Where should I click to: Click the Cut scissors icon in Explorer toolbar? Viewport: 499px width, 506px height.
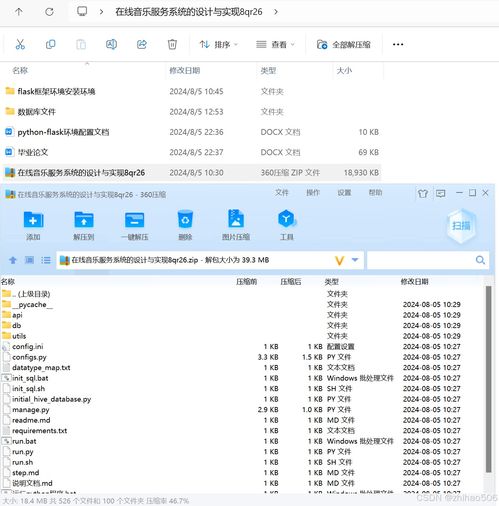coord(20,44)
